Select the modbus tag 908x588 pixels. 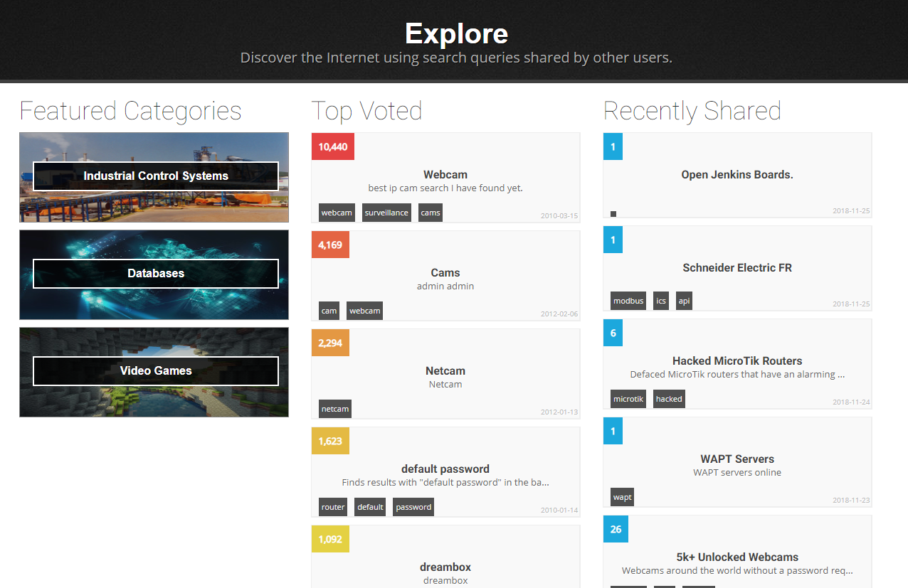coord(628,301)
